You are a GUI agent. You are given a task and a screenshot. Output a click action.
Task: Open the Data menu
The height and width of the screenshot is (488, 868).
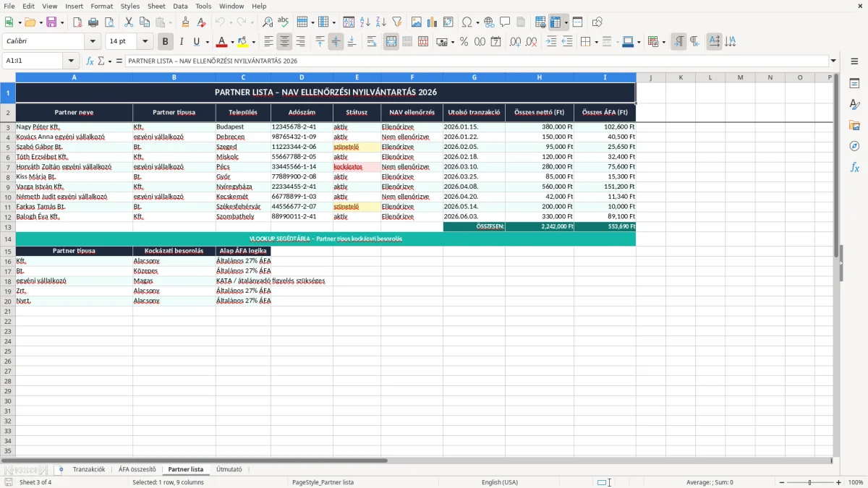(180, 6)
